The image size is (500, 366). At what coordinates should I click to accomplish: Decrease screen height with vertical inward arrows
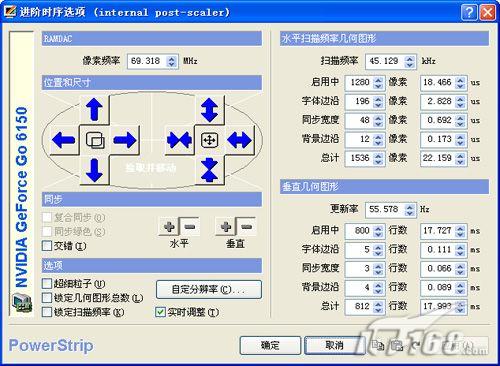[x=209, y=170]
